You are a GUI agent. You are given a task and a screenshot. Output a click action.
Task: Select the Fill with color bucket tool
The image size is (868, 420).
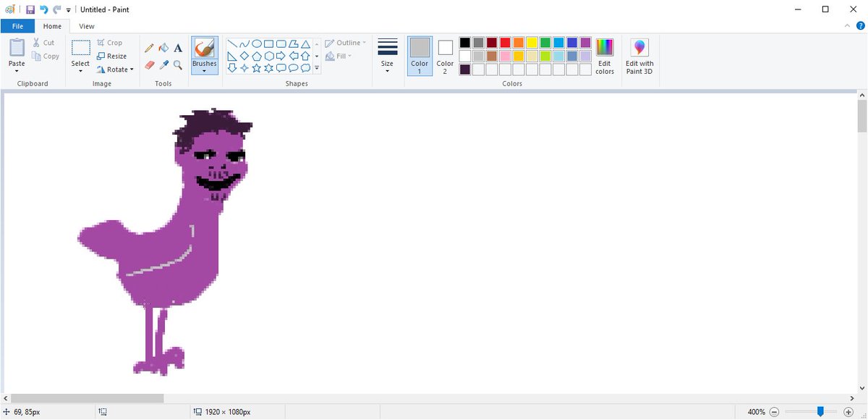point(163,48)
